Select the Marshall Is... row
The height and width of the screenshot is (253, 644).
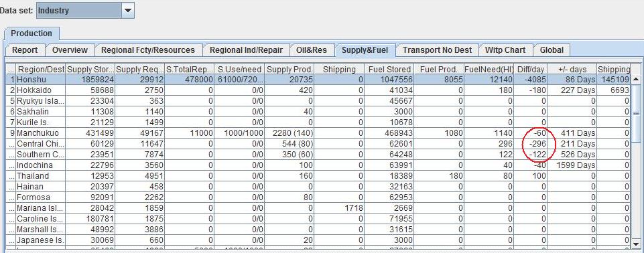click(x=318, y=229)
